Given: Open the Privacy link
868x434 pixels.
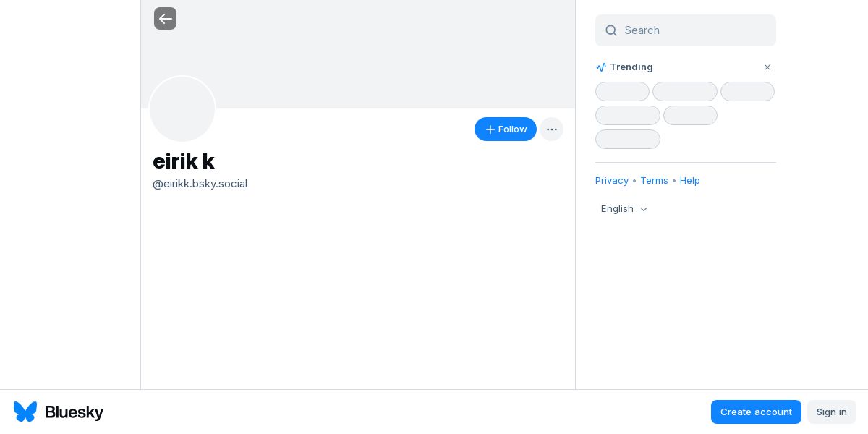Looking at the screenshot, I should 612,181.
